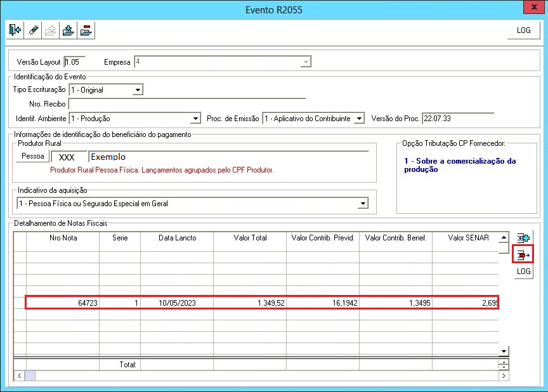Click the Versão do Proc. field
The image size is (548, 392).
(458, 119)
